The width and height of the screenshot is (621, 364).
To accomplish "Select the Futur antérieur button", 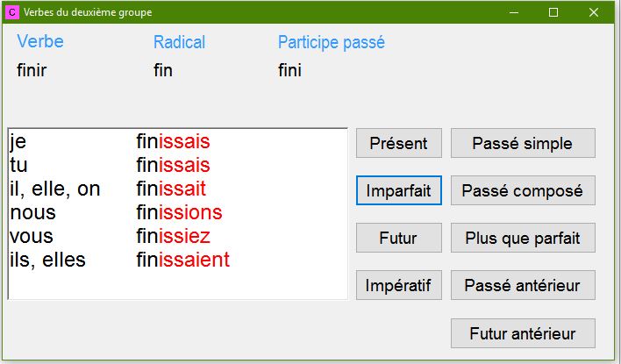I will coord(523,333).
